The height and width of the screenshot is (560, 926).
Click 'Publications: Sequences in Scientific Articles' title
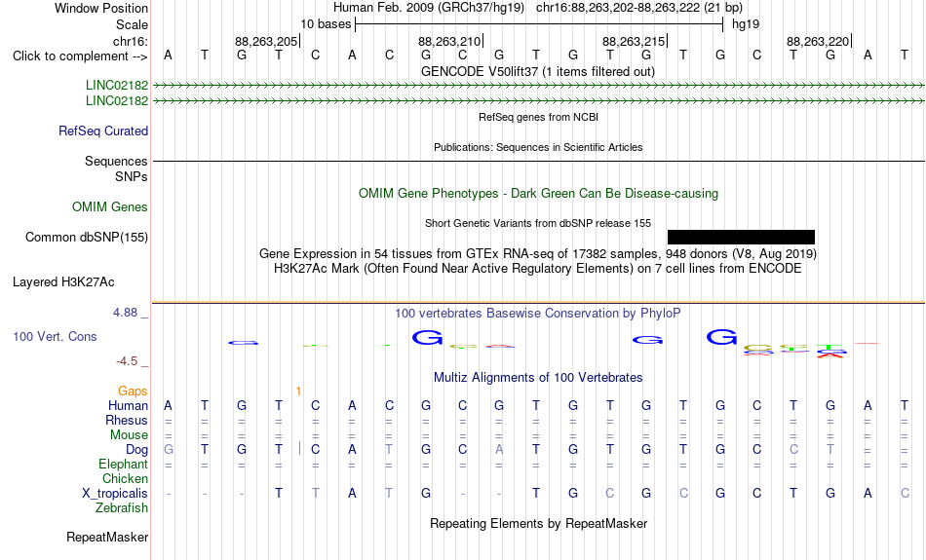[x=538, y=147]
